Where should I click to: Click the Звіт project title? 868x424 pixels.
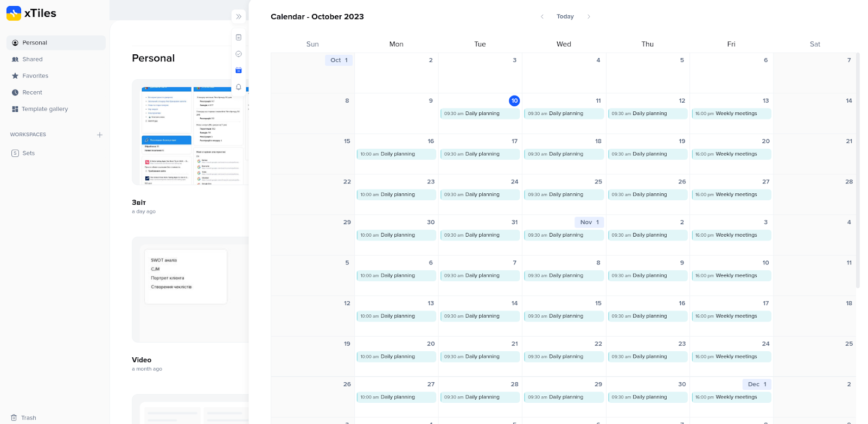point(139,202)
